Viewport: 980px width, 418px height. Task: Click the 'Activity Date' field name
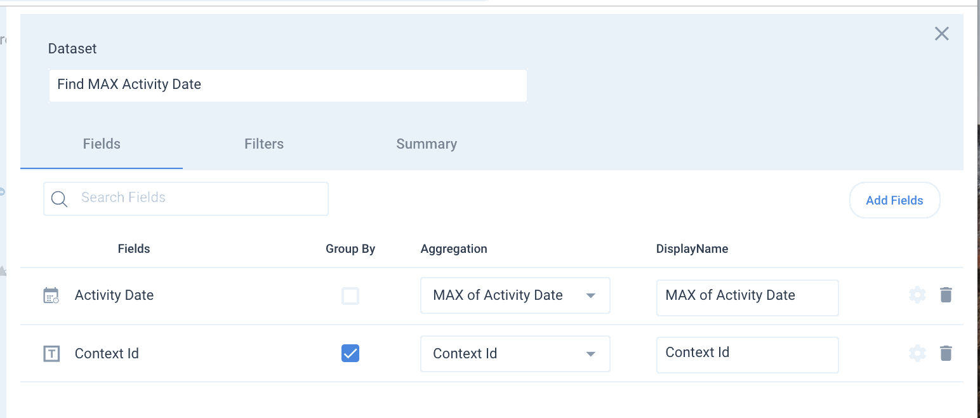(x=114, y=295)
